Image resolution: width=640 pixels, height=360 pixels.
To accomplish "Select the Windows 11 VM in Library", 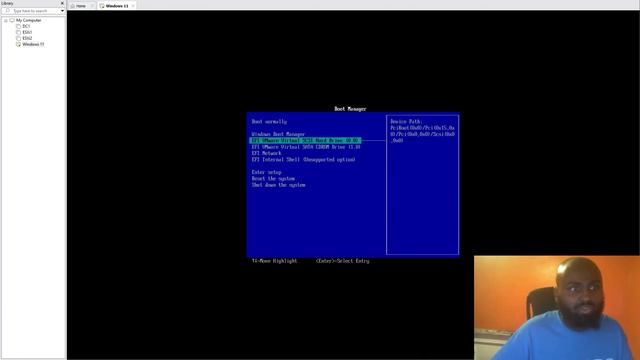I will (33, 44).
